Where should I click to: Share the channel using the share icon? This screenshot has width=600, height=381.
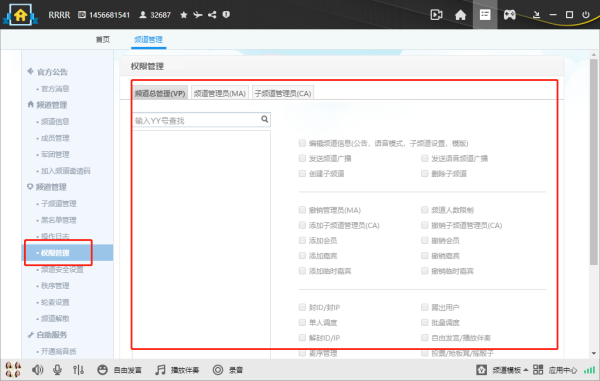coord(212,15)
